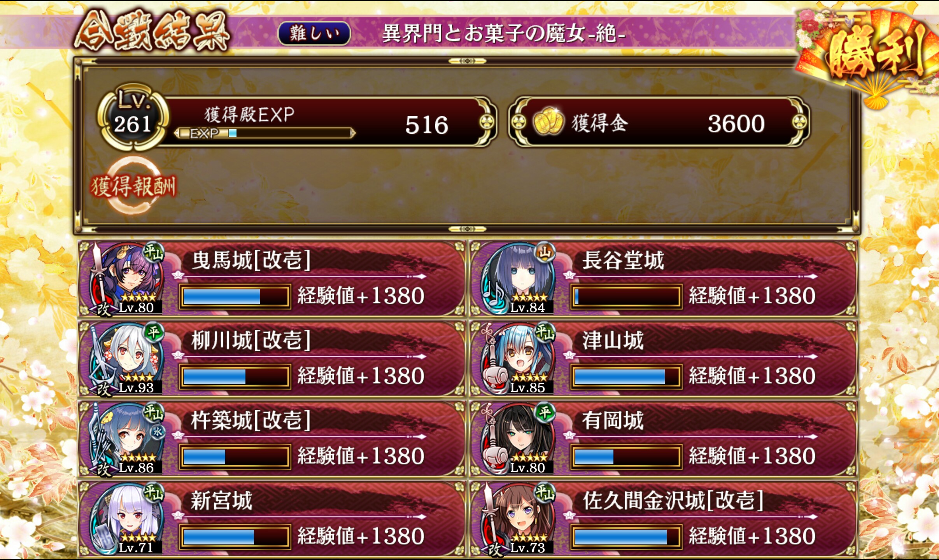Click the stage title 異界門とお菓子の魔女-絶-
The image size is (939, 560).
[x=504, y=33]
